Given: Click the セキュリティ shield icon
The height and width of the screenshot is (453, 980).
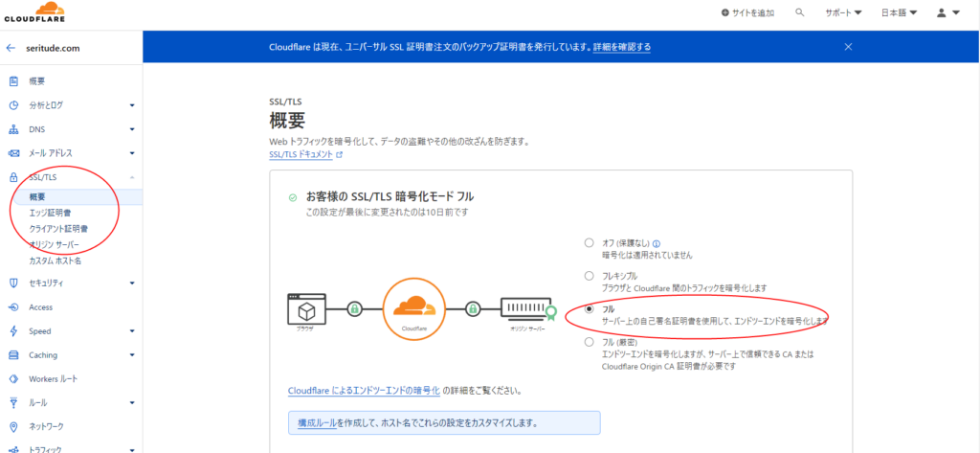Looking at the screenshot, I should 13,283.
